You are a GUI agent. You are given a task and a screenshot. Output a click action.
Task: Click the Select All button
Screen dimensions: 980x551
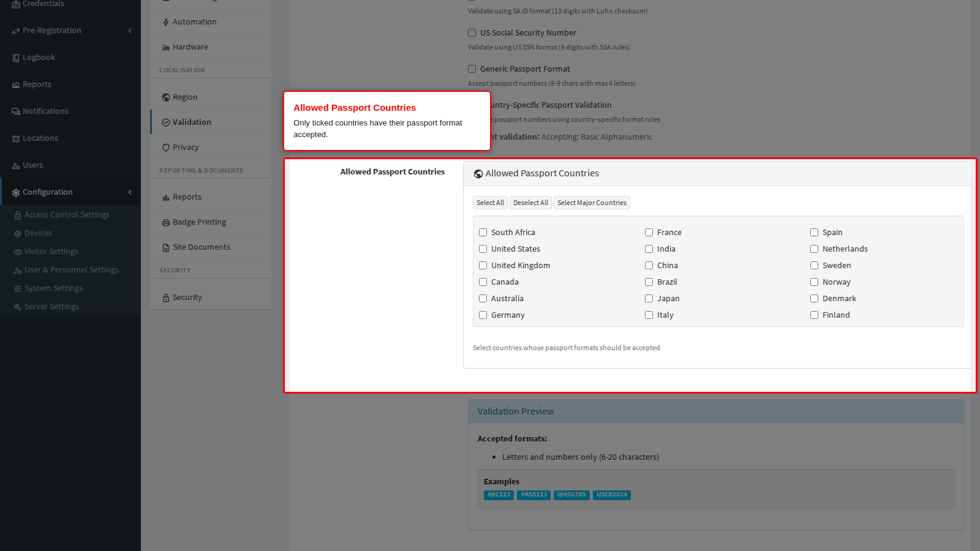click(x=490, y=203)
